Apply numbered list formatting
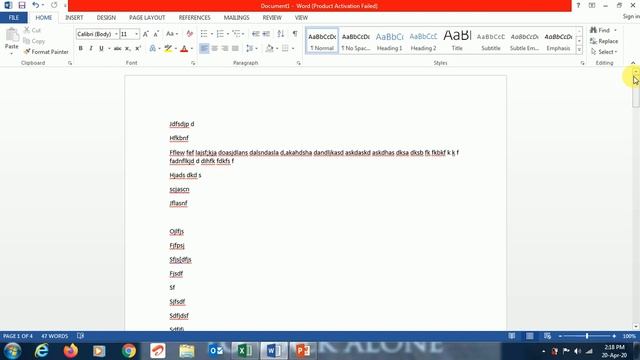640x360 pixels. pos(220,34)
